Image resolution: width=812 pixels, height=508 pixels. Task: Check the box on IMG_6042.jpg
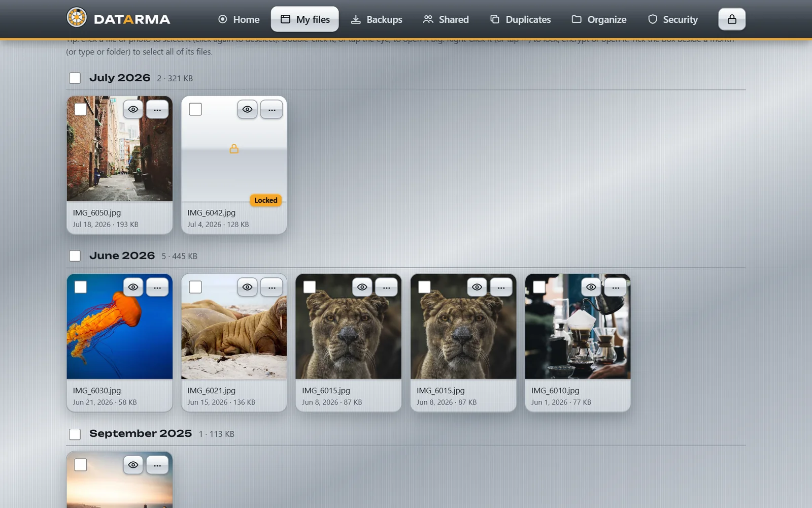click(x=195, y=109)
